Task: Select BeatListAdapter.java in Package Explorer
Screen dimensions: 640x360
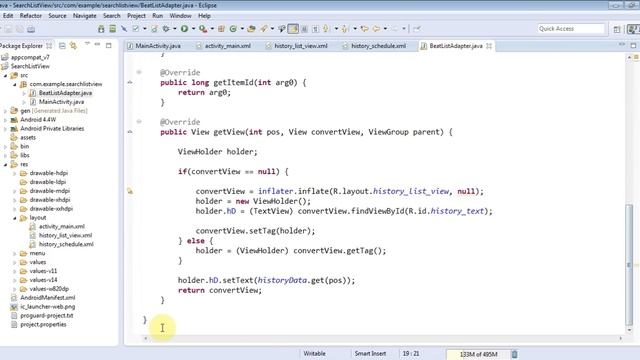Action: point(65,93)
